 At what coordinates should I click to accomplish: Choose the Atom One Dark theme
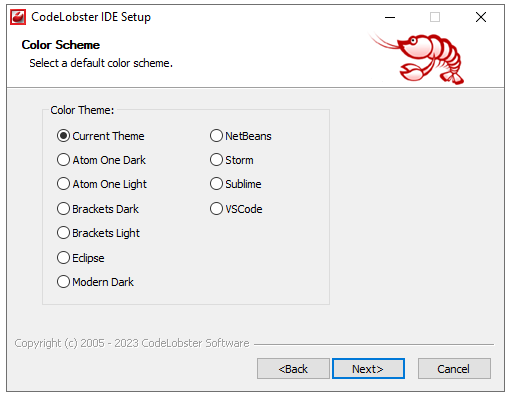point(101,160)
